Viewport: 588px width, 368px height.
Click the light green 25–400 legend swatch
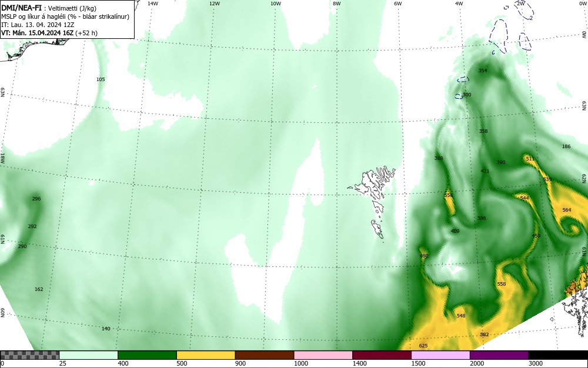pyautogui.click(x=89, y=355)
